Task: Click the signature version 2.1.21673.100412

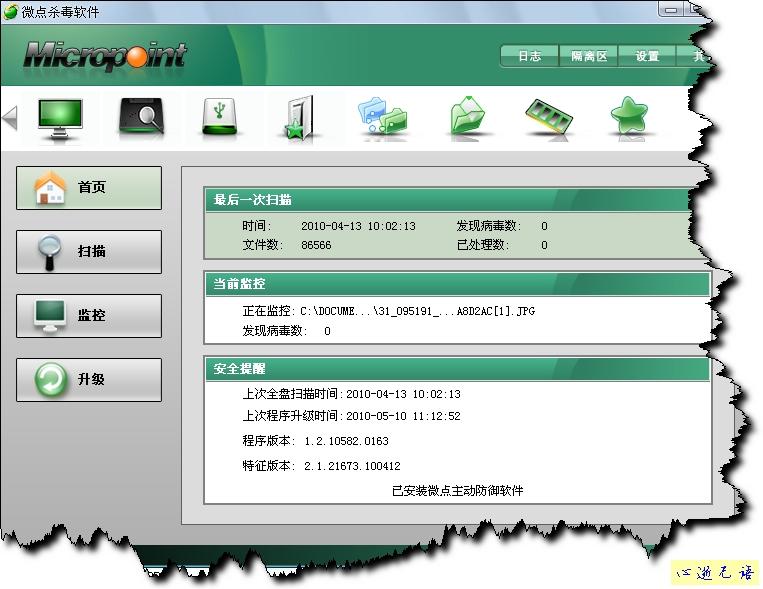Action: coord(352,466)
